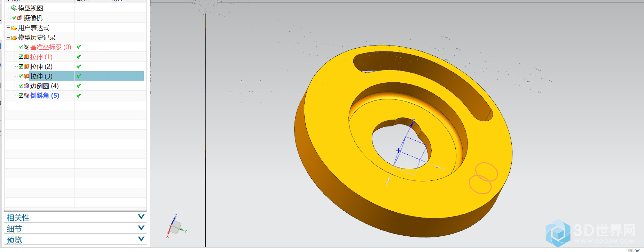Uncheck the 拉伸 (3) feature checkbox
This screenshot has height=252, width=644.
pyautogui.click(x=21, y=76)
